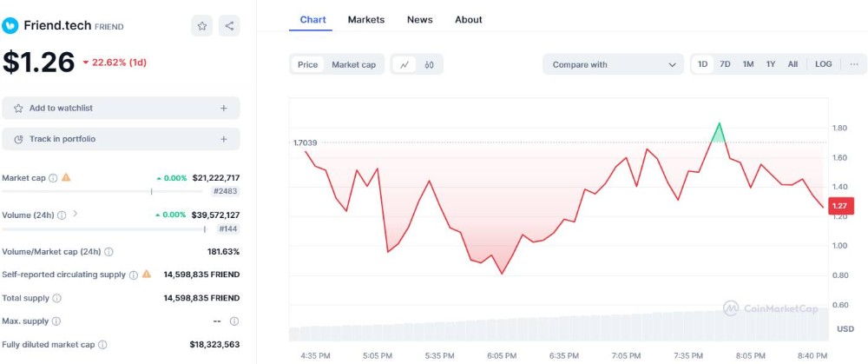The height and width of the screenshot is (364, 868).
Task: Click the $18,323,563 fully diluted value
Action: (x=214, y=344)
